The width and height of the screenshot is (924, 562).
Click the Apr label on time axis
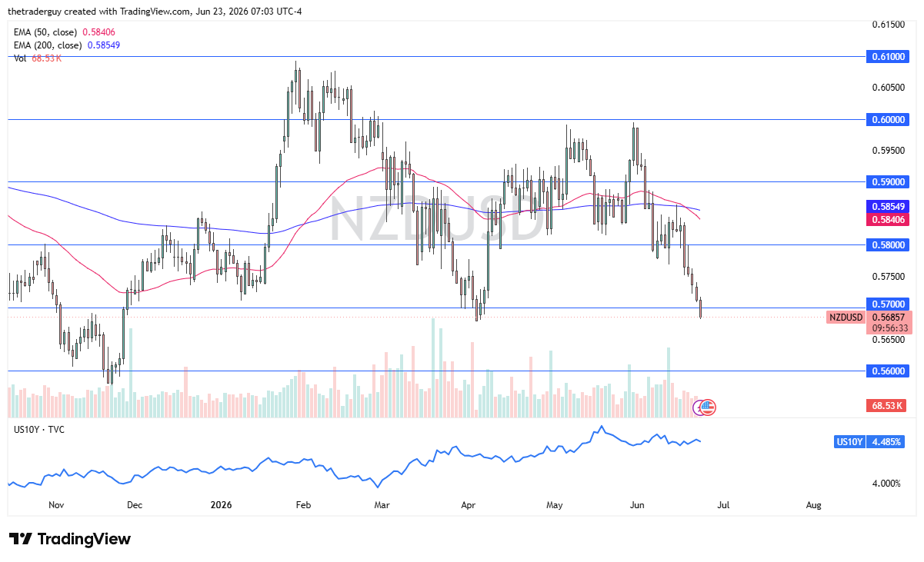(468, 505)
